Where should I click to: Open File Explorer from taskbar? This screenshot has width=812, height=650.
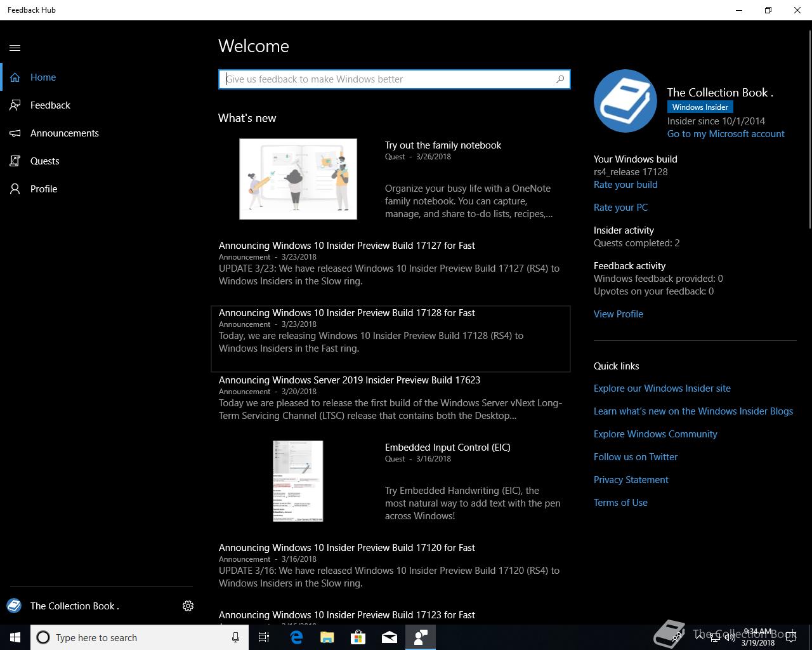[327, 637]
